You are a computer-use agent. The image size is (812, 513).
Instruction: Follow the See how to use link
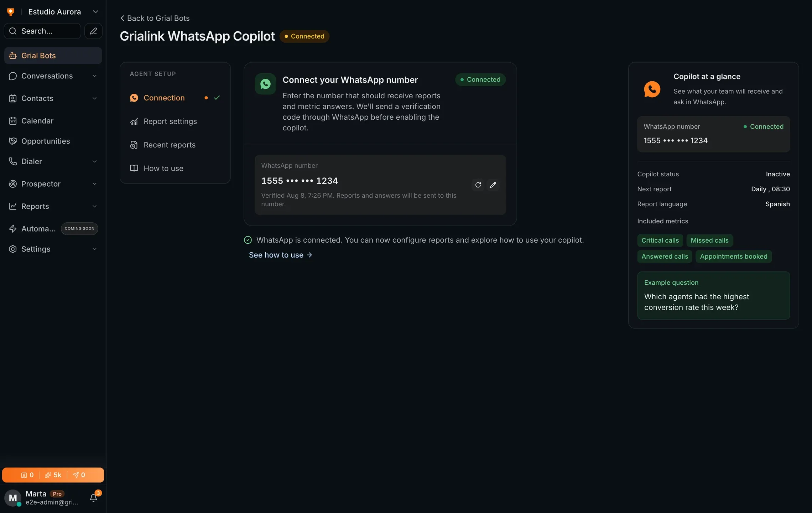tap(280, 255)
